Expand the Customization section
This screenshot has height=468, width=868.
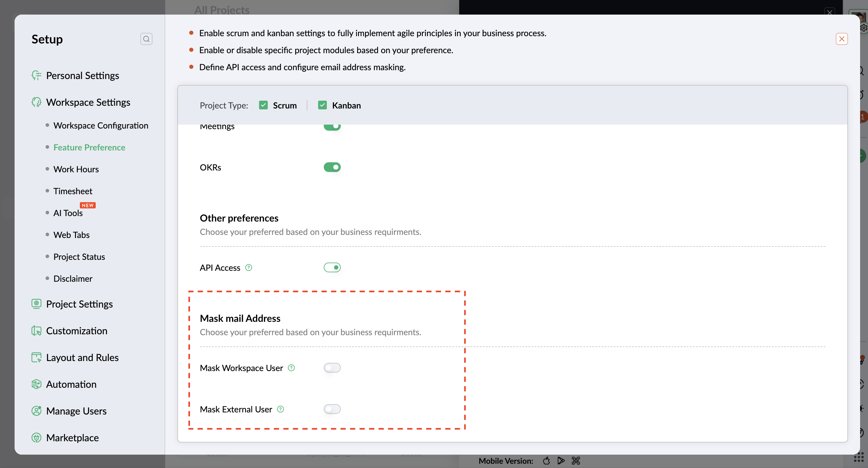(77, 330)
